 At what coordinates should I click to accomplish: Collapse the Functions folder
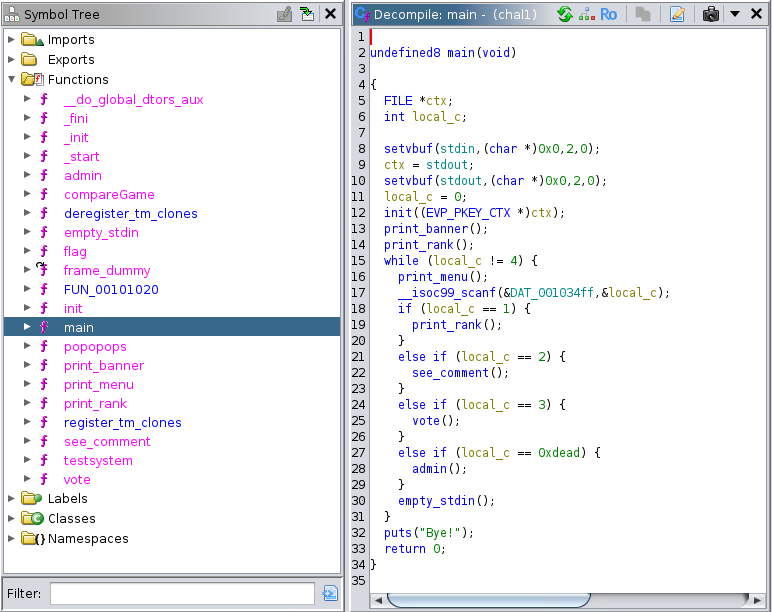tap(11, 79)
